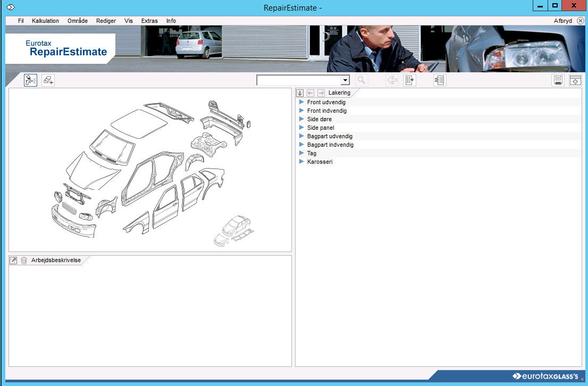Open the Fil menu
The image size is (588, 386).
click(21, 21)
